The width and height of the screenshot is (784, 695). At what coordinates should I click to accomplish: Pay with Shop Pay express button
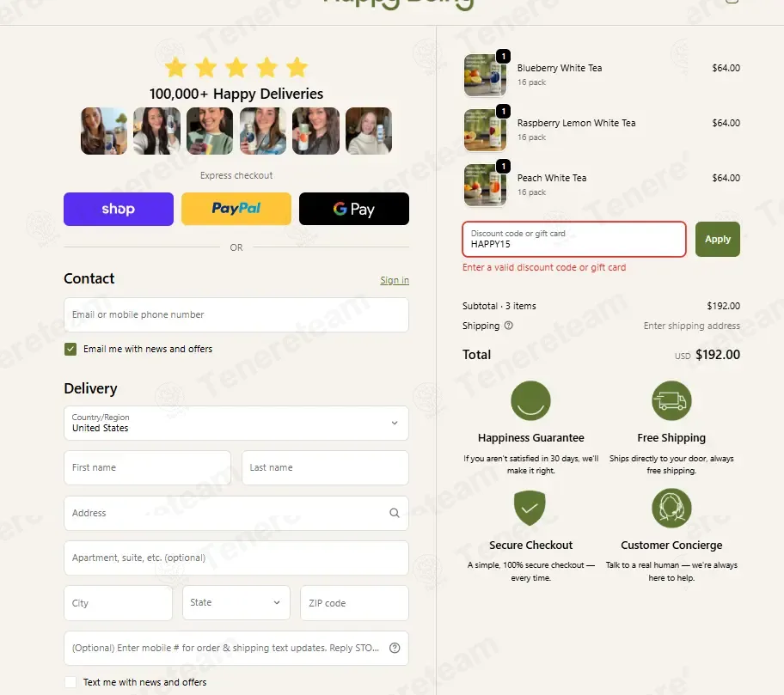coord(119,209)
